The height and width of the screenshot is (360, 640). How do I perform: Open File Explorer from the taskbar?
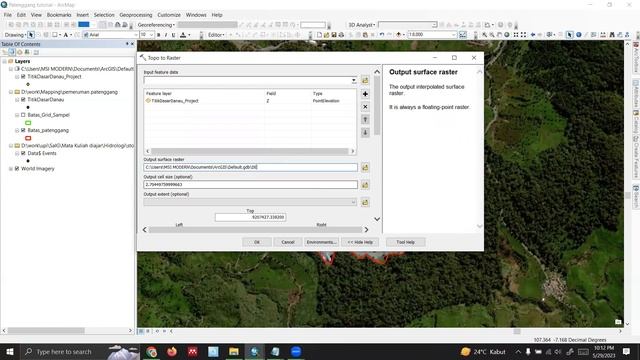click(x=234, y=351)
